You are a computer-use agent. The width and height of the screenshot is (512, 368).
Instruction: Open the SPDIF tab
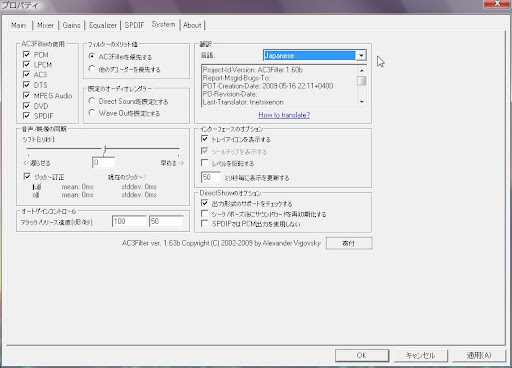pyautogui.click(x=134, y=25)
